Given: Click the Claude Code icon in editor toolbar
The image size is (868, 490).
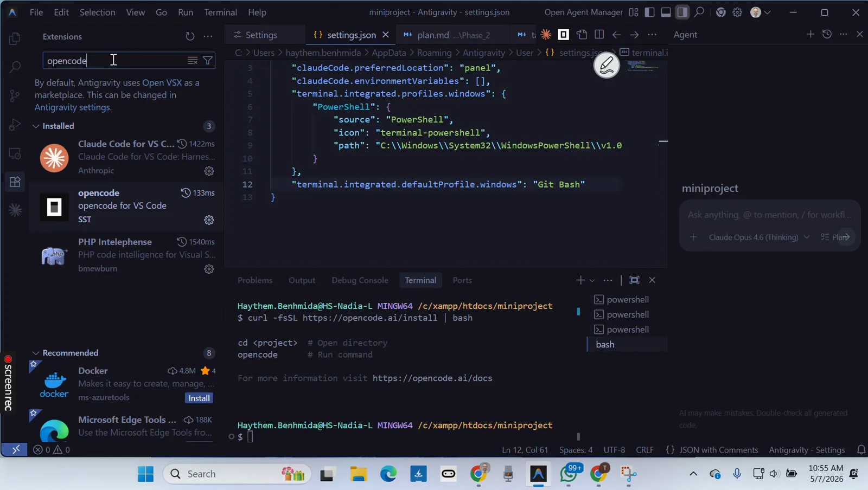Looking at the screenshot, I should pos(546,35).
